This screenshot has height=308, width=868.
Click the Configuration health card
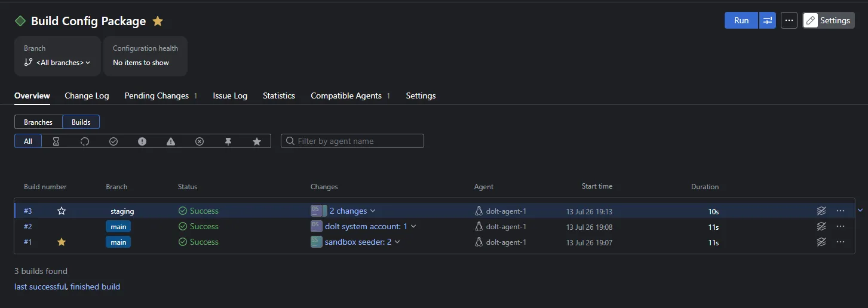145,56
